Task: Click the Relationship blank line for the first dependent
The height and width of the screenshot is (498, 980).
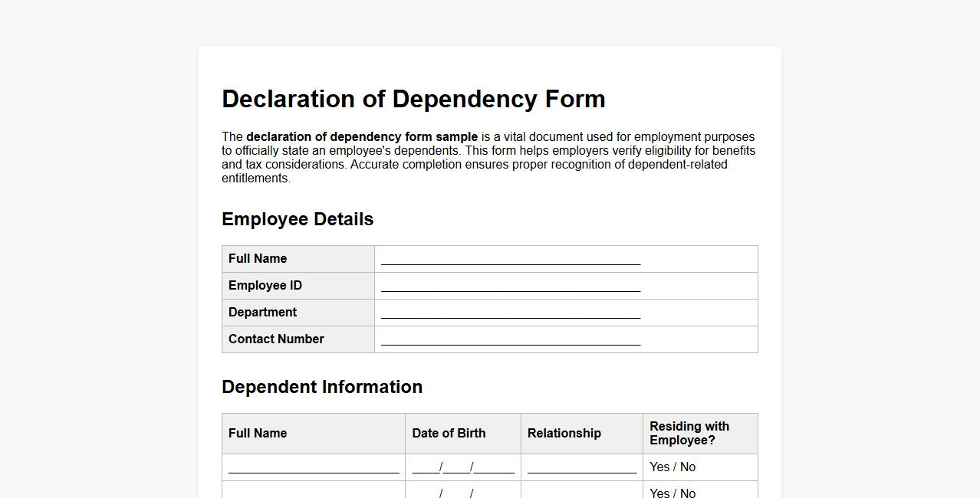Action: click(580, 467)
